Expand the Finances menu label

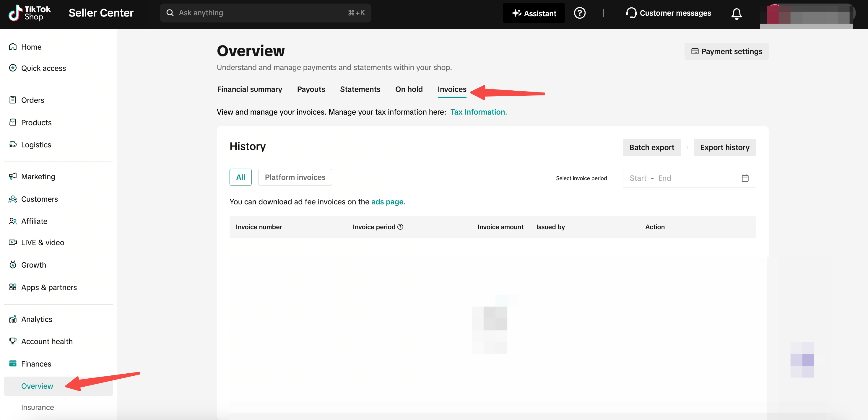tap(36, 364)
